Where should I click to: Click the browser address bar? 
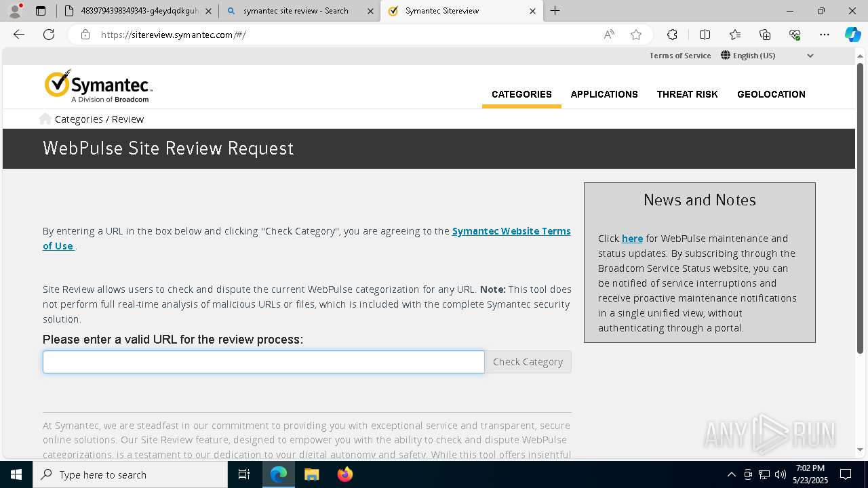[346, 35]
